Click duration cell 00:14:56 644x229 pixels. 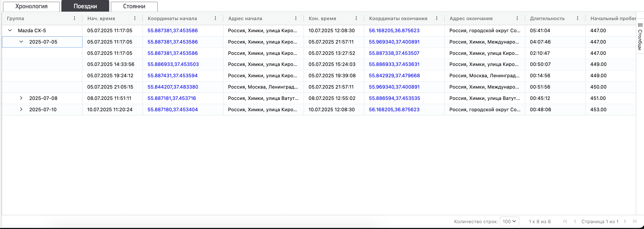(x=555, y=75)
